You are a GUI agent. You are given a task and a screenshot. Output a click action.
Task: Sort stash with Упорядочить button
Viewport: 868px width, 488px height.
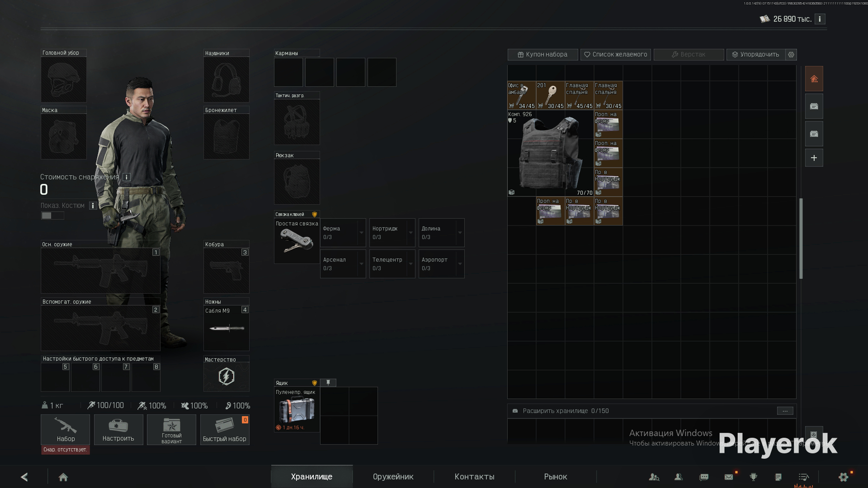pyautogui.click(x=756, y=55)
